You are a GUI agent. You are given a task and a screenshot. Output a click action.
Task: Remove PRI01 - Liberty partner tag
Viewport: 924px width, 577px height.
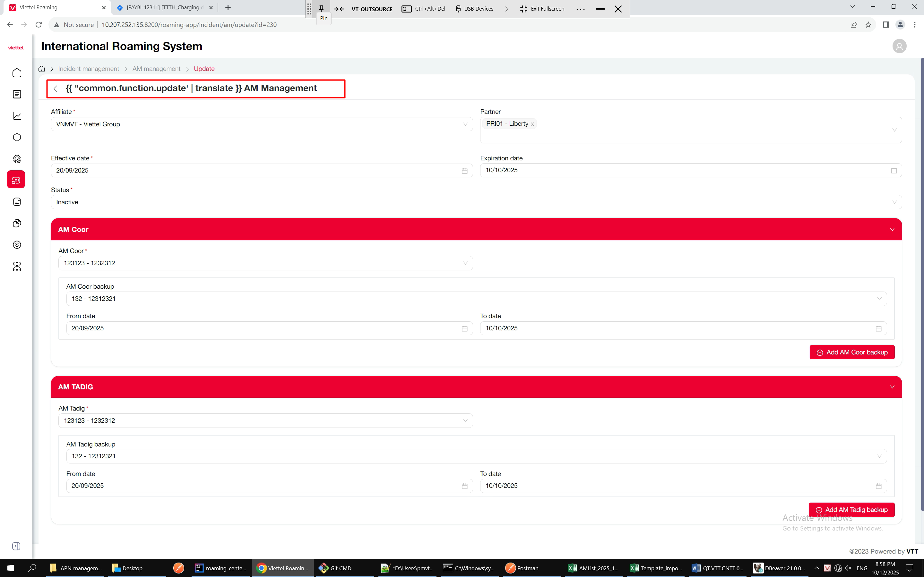coord(532,124)
